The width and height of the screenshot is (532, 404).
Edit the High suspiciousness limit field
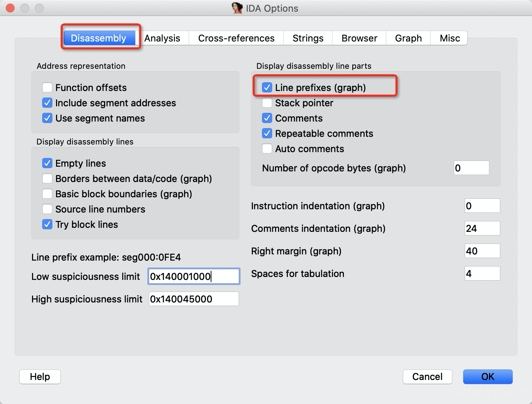194,299
